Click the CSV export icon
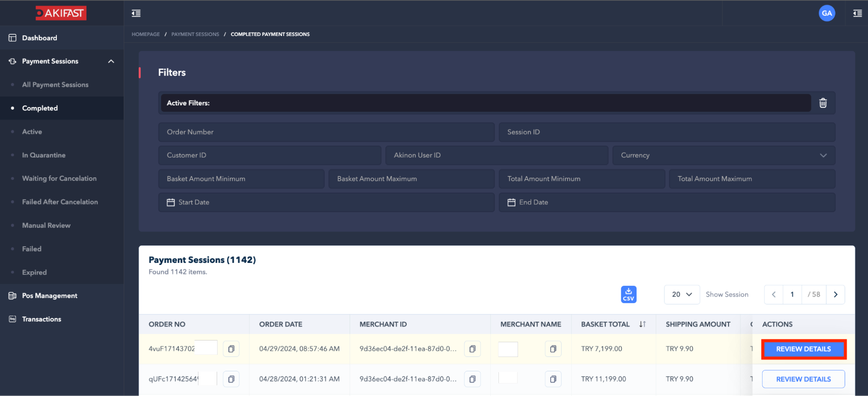This screenshot has width=868, height=396. click(628, 294)
